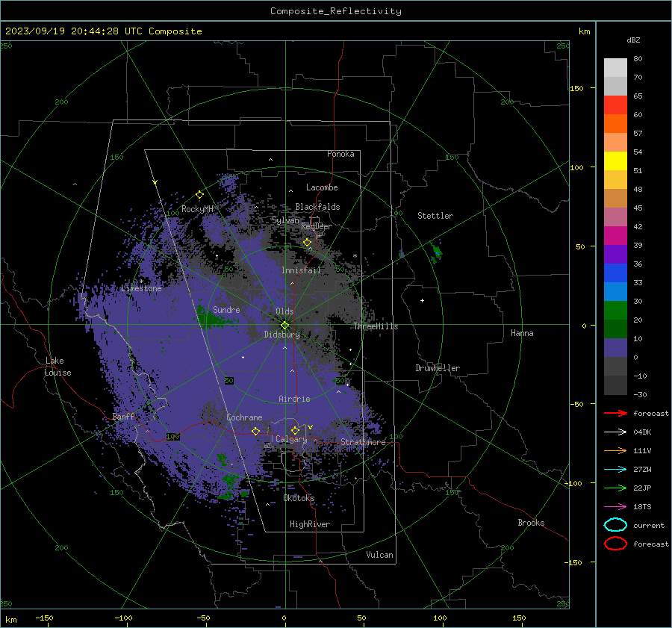
Task: Click the Lake Louise label
Action: [57, 367]
